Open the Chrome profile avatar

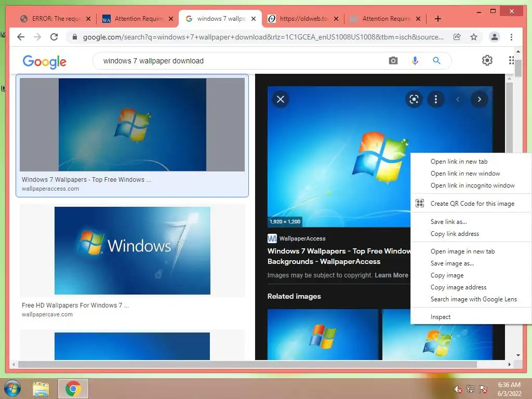point(495,37)
